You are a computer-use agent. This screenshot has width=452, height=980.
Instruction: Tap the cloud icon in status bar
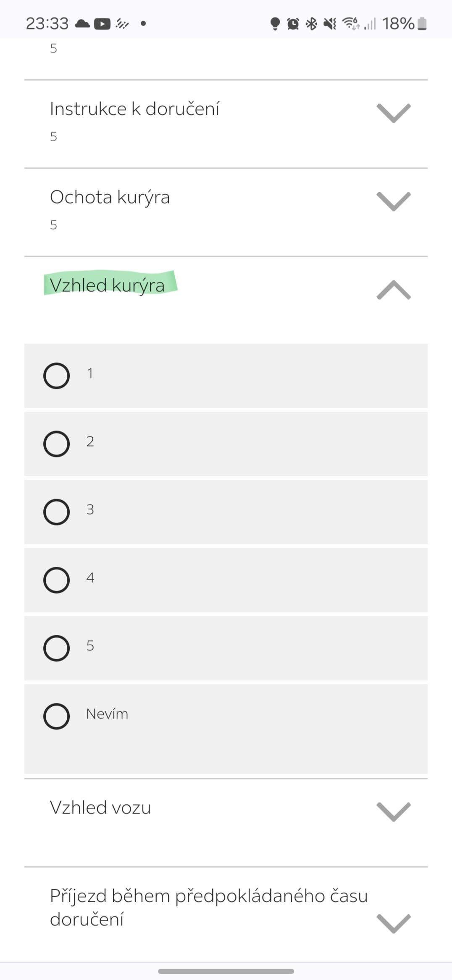(82, 24)
